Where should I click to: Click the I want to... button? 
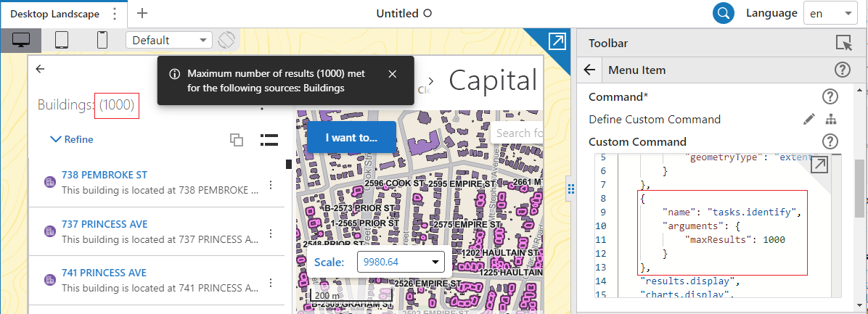click(x=351, y=137)
